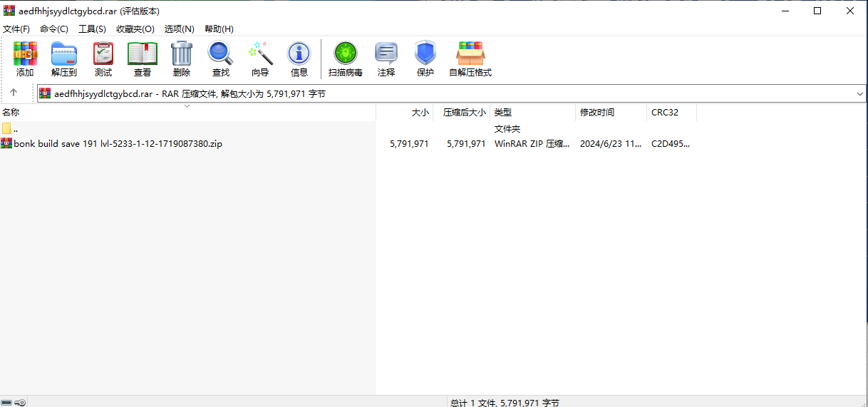Maximize the WinRAR window
The height and width of the screenshot is (407, 868).
(817, 11)
